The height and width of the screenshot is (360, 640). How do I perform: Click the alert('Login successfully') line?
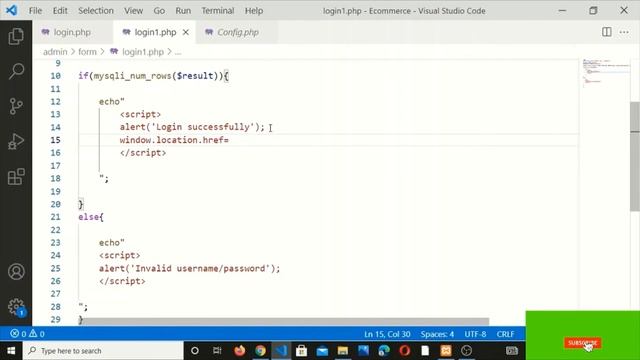pos(192,127)
